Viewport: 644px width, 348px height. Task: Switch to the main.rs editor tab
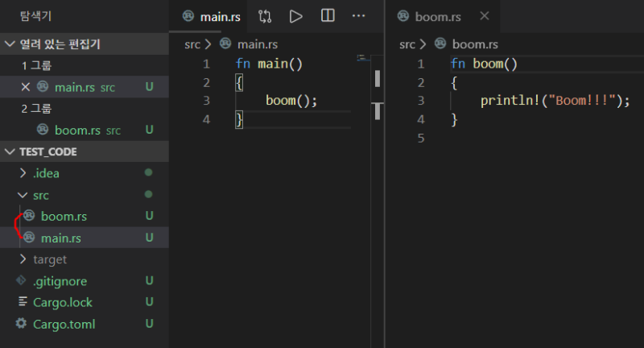pyautogui.click(x=215, y=16)
